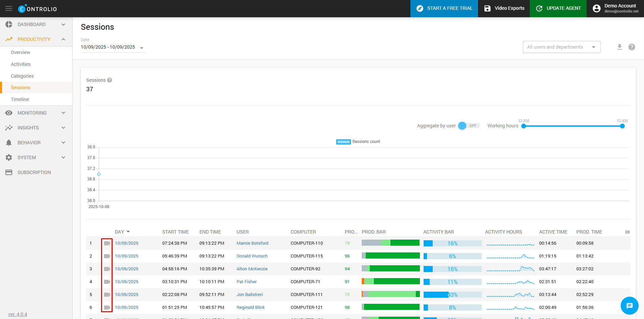Screen dimensions: 644x319
Task: Open Donald Wunsch user link
Action: pyautogui.click(x=252, y=256)
